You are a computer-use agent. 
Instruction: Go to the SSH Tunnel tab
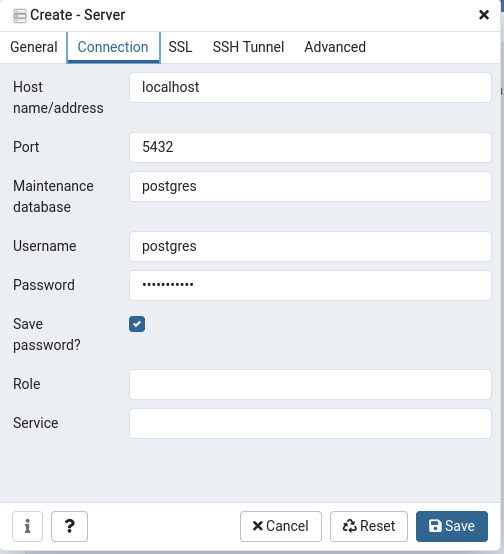pos(248,47)
